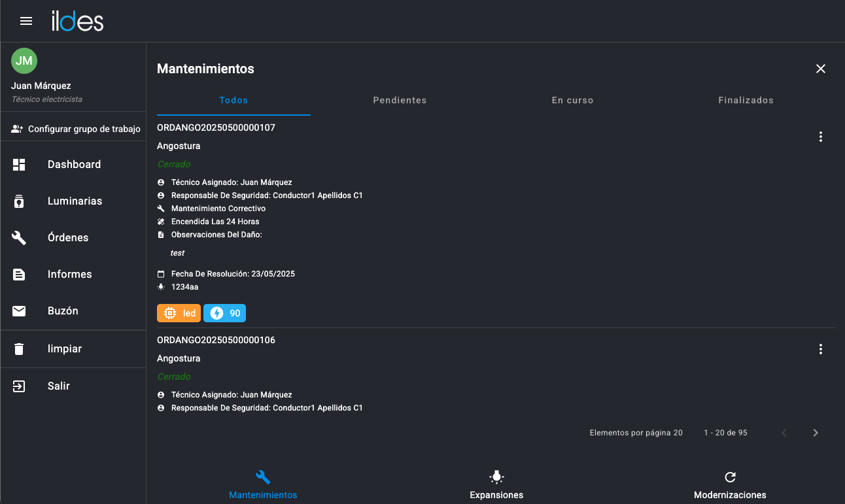
Task: Go to Luminarias in the sidebar
Action: pos(73,201)
